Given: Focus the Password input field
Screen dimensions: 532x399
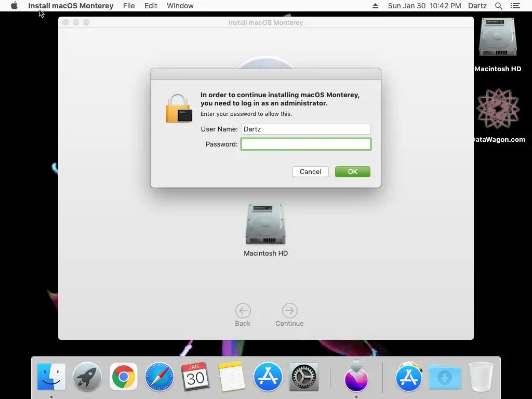Looking at the screenshot, I should pos(306,144).
